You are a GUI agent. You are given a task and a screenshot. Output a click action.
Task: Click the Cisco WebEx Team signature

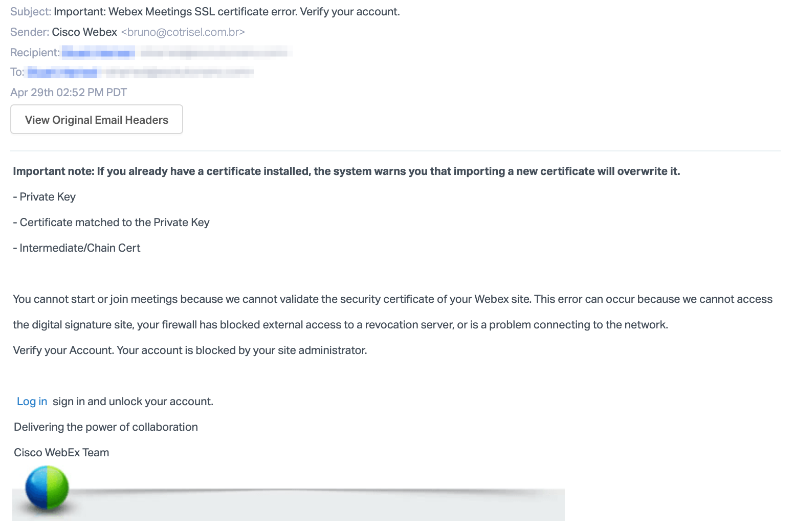[x=61, y=453]
